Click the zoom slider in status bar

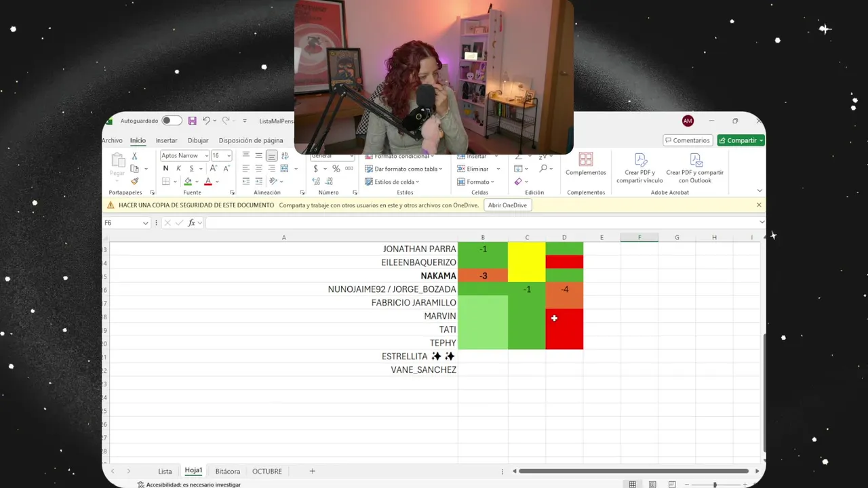click(715, 485)
